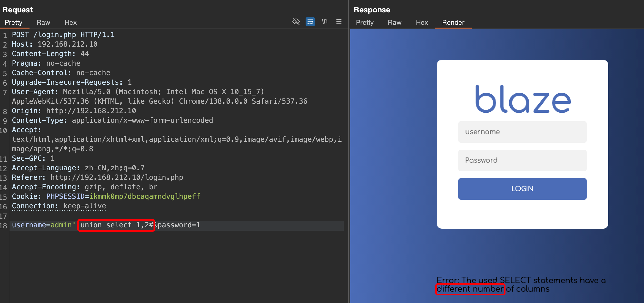The height and width of the screenshot is (303, 644).
Task: Click the username field in rendered page
Action: [x=522, y=132]
